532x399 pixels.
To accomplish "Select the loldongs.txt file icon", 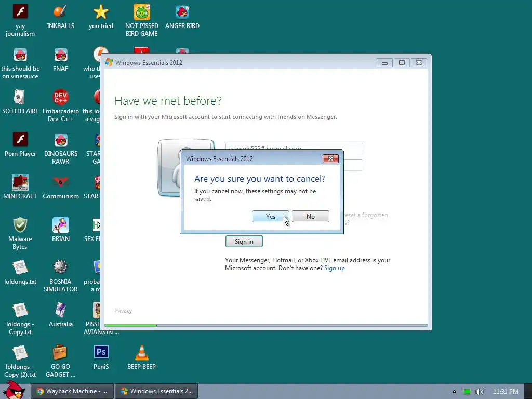I will coord(20,272).
